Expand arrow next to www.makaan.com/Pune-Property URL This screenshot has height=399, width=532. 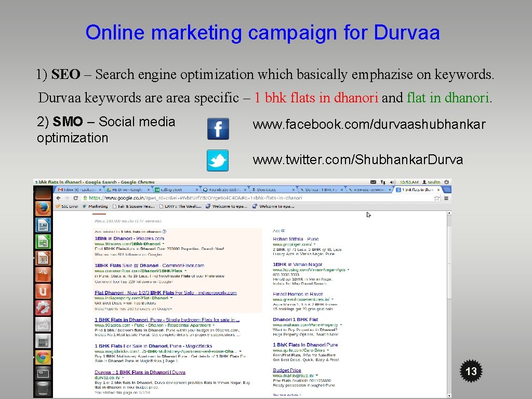pos(341,325)
